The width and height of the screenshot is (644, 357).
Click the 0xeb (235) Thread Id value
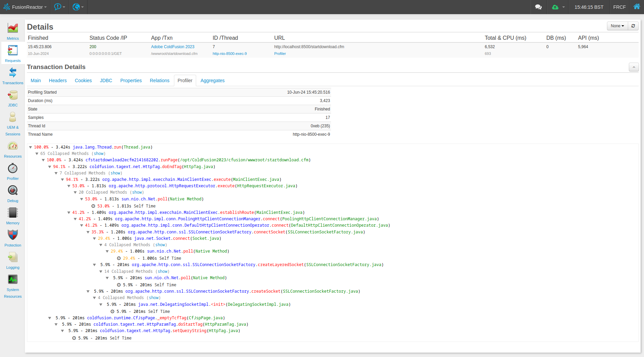click(x=320, y=126)
